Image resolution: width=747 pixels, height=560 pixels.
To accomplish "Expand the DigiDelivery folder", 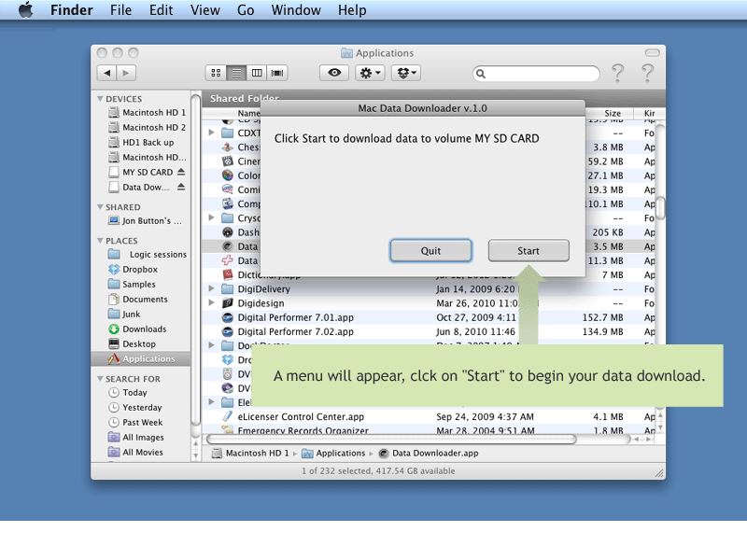I will pyautogui.click(x=212, y=288).
